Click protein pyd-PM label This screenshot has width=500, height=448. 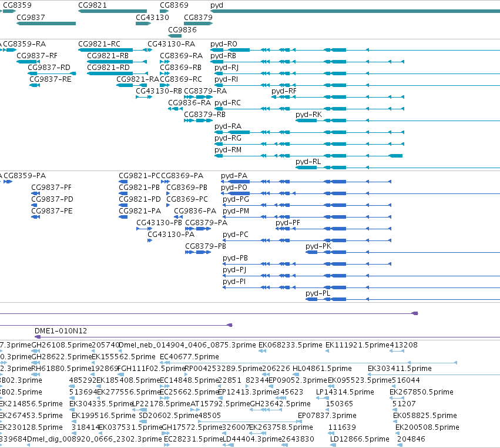tap(236, 211)
